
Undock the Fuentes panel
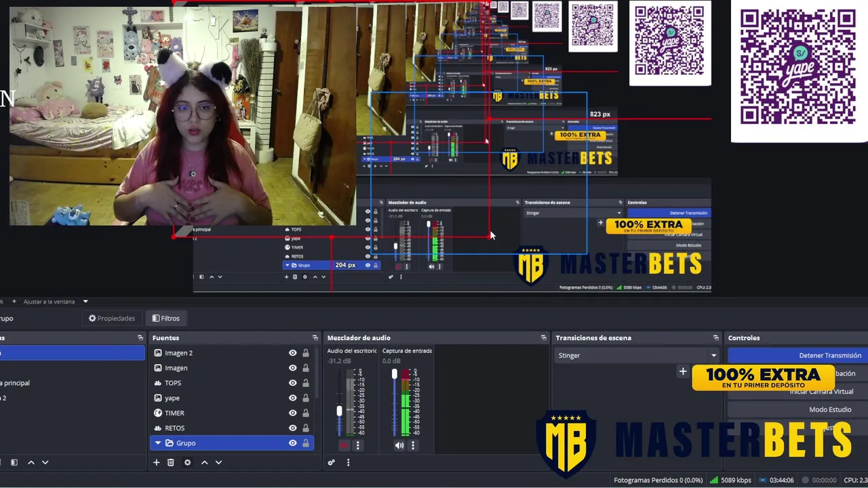pos(315,338)
